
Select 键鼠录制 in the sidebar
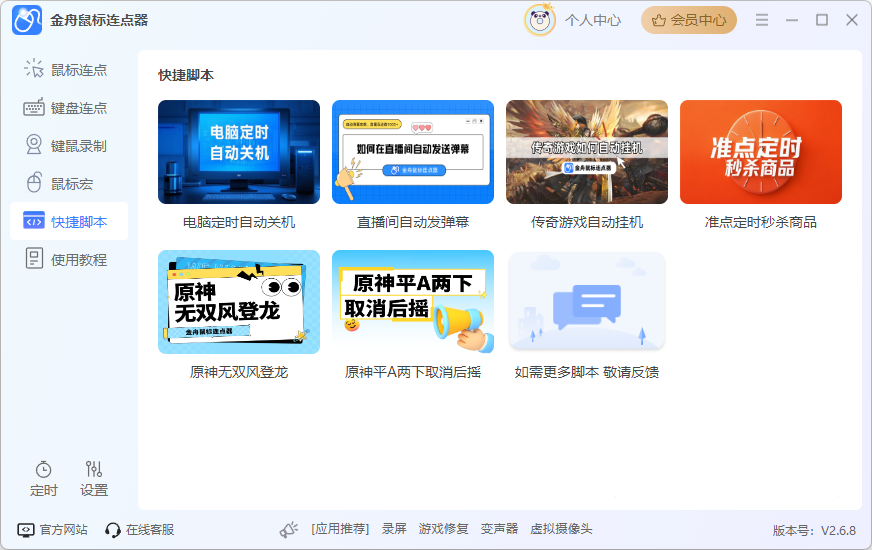pos(68,146)
